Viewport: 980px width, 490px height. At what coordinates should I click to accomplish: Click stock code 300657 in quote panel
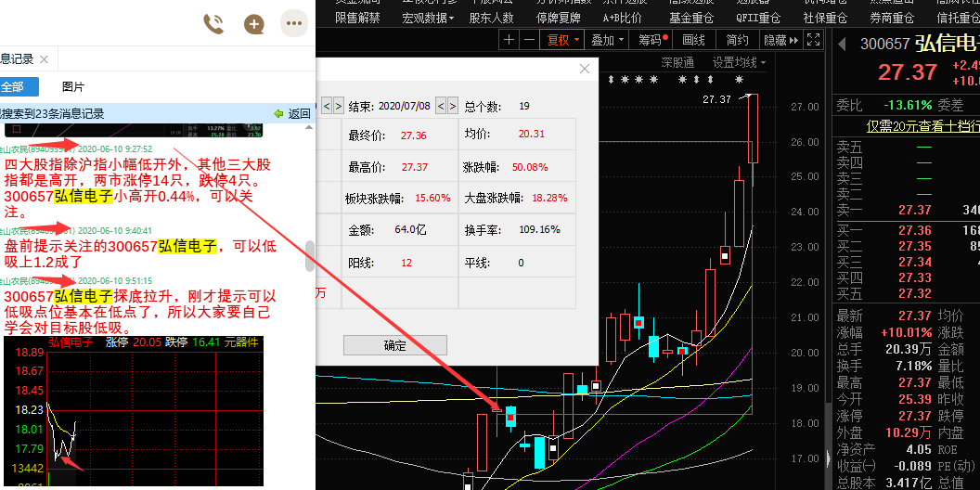pyautogui.click(x=885, y=44)
